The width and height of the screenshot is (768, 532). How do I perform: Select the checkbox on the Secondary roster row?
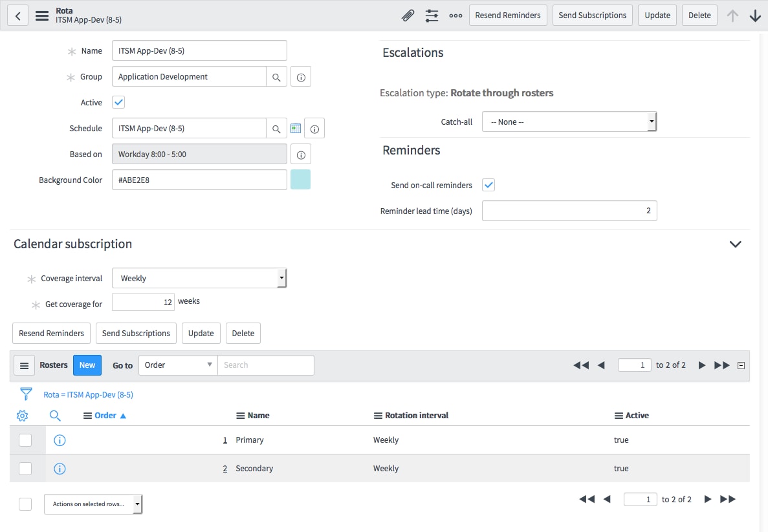[26, 468]
